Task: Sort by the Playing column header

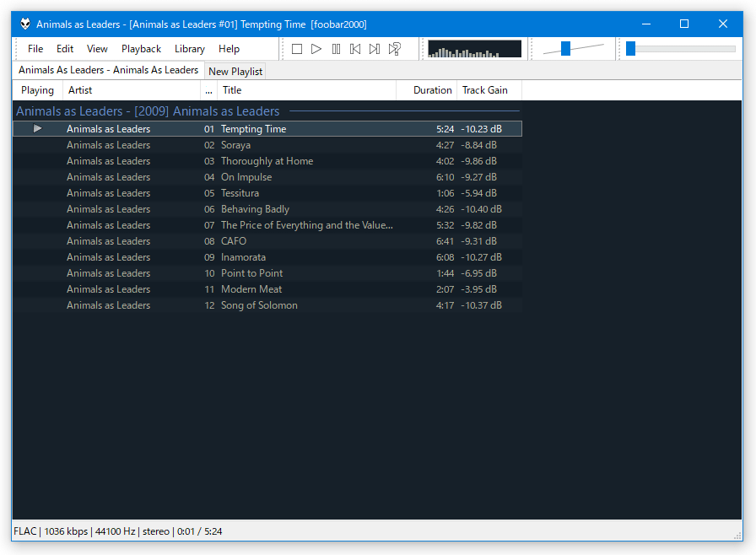Action: click(38, 90)
